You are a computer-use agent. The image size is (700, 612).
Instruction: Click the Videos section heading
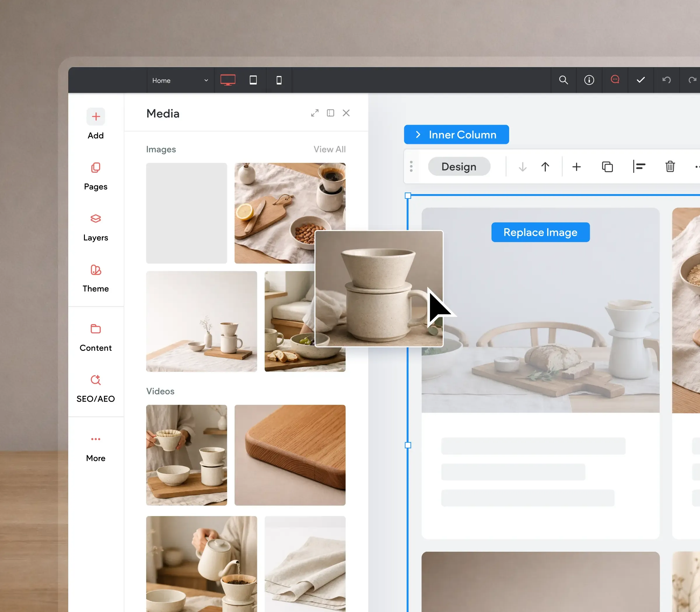pos(160,391)
